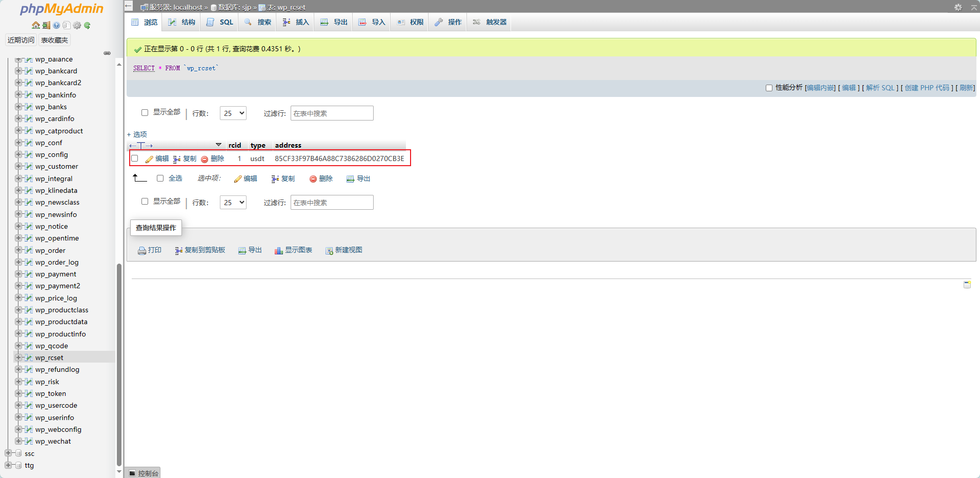Click the home icon in sidebar
The image size is (980, 478).
(35, 25)
